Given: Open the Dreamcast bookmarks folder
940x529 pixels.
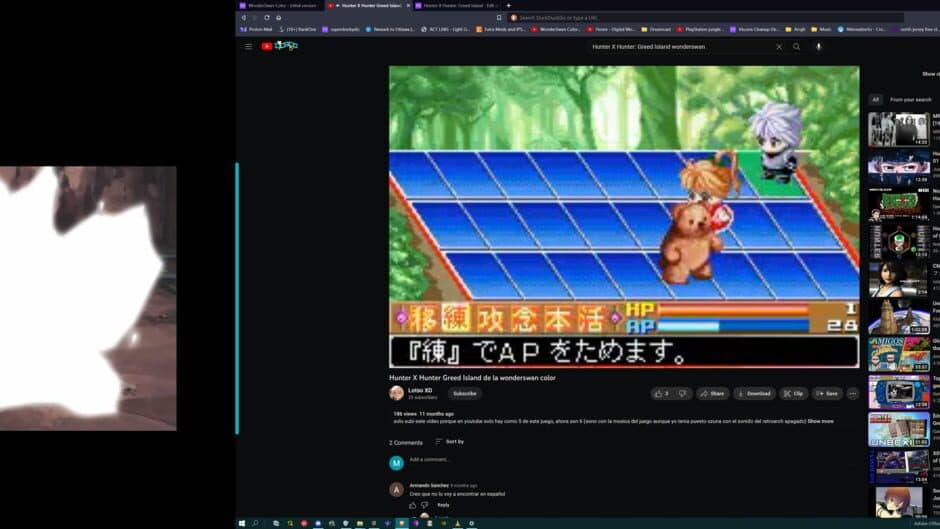Looking at the screenshot, I should coord(656,29).
